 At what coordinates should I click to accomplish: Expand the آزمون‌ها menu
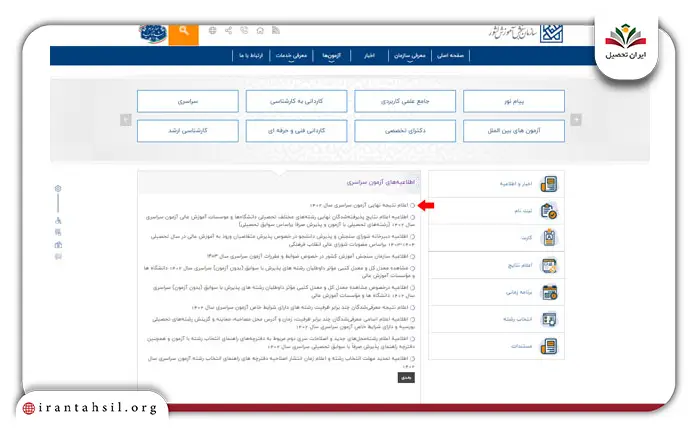coord(331,56)
